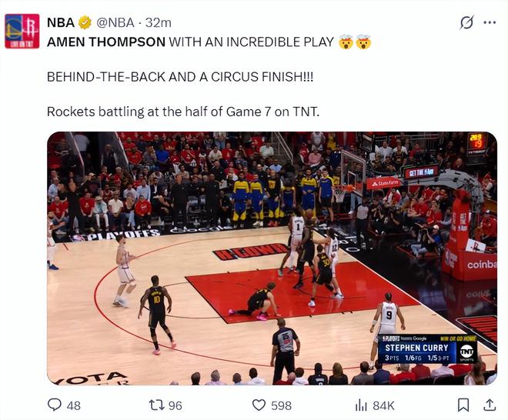
Task: Click the repost count 96
Action: (175, 405)
